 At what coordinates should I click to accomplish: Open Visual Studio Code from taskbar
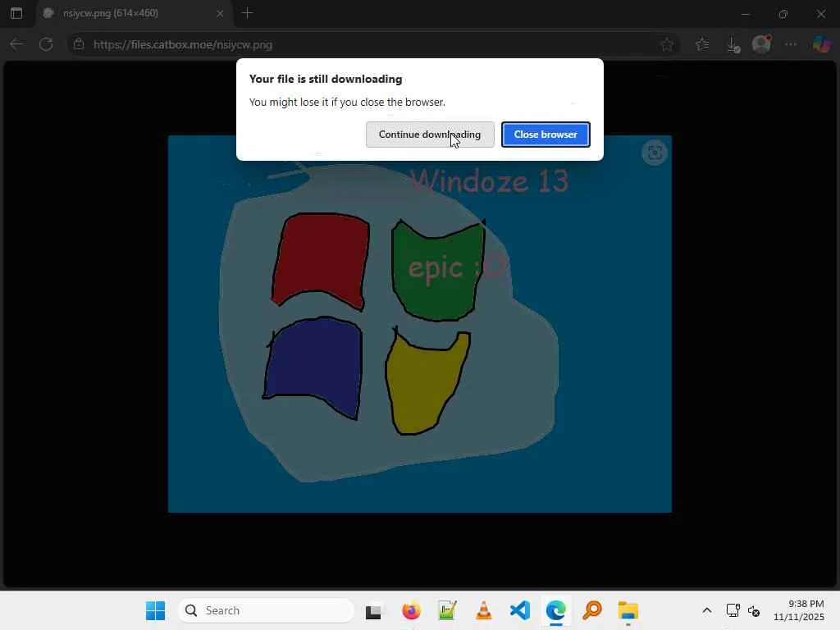click(519, 610)
